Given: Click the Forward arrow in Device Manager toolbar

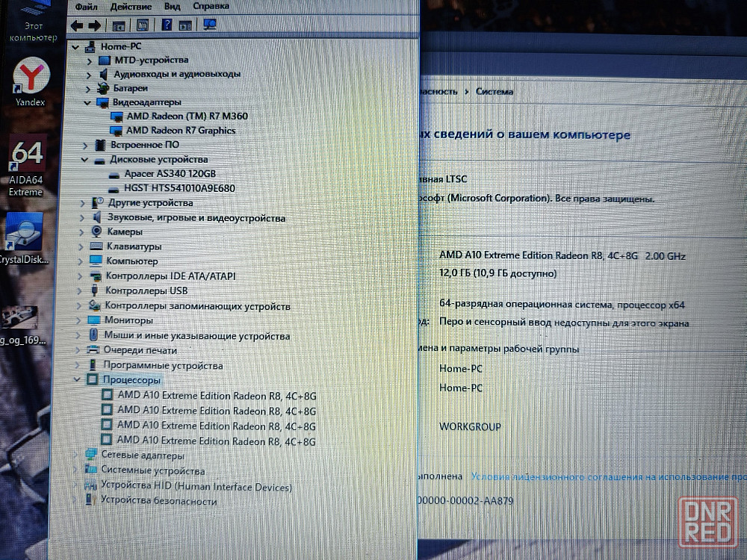Looking at the screenshot, I should pyautogui.click(x=94, y=25).
